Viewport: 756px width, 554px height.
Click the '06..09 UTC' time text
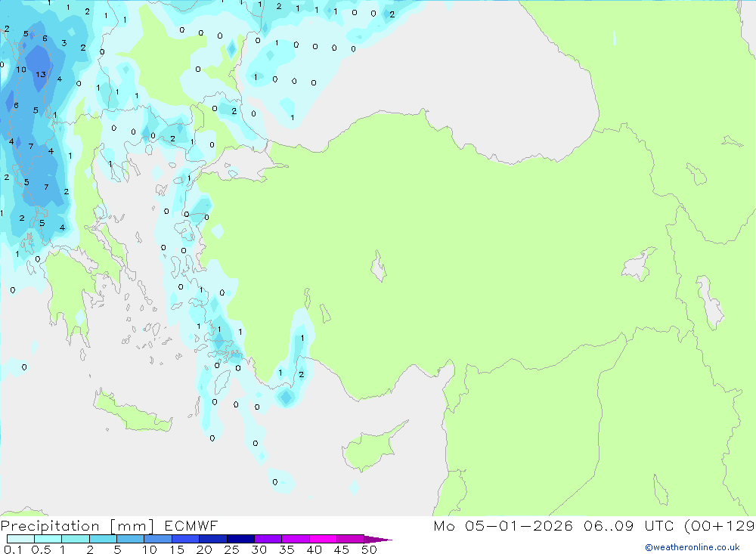pyautogui.click(x=629, y=525)
